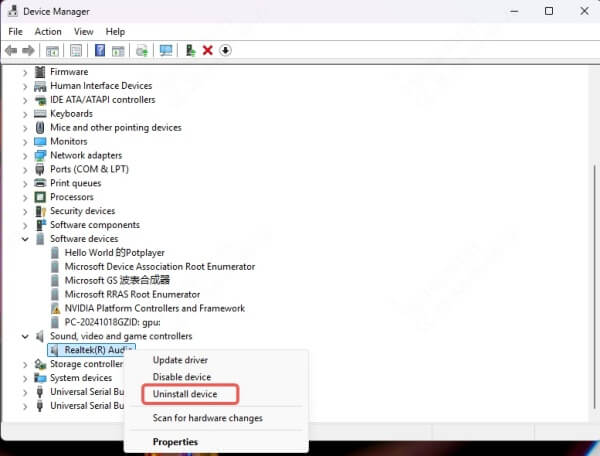
Task: Click the Mice and other pointing devices icon
Action: coord(40,127)
